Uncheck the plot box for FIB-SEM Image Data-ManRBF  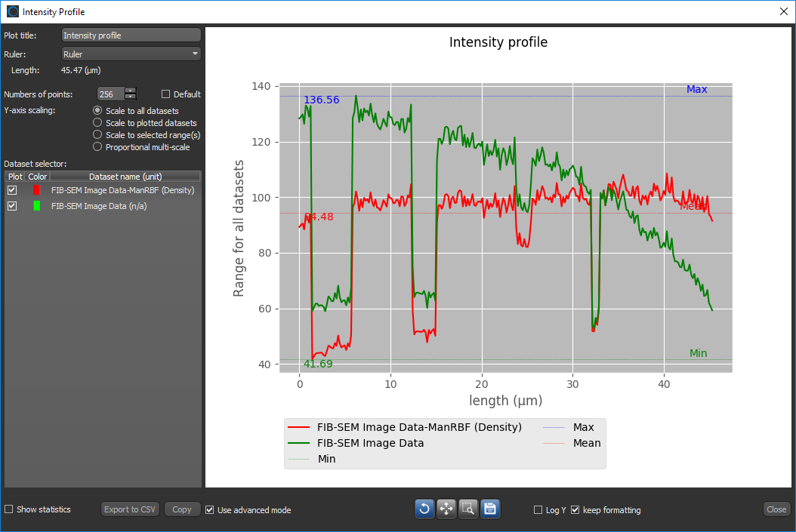coord(11,189)
